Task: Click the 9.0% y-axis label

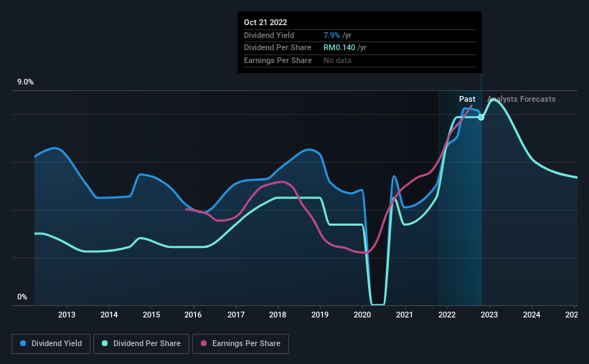Action: (x=25, y=82)
